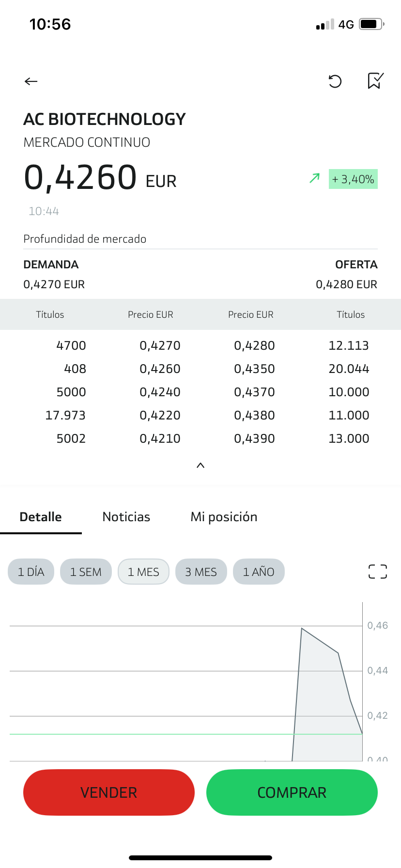The width and height of the screenshot is (401, 868).
Task: Tap the green upward trend arrow
Action: 315,178
